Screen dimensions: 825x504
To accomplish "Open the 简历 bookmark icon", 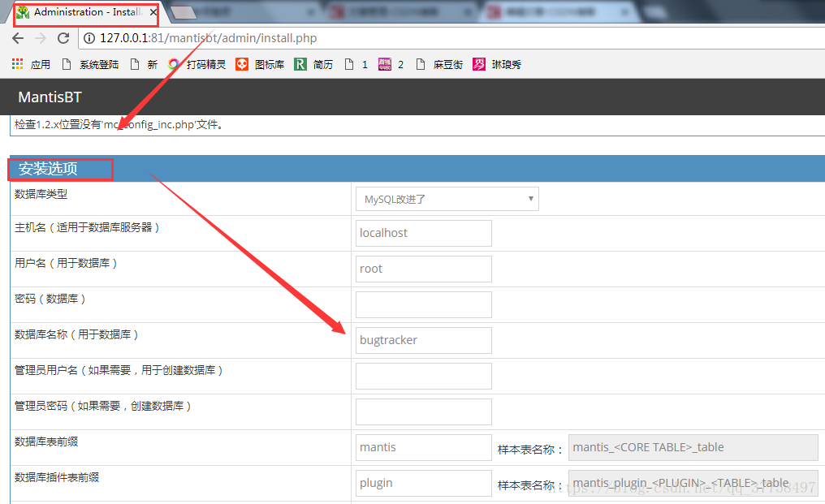I will coord(300,64).
